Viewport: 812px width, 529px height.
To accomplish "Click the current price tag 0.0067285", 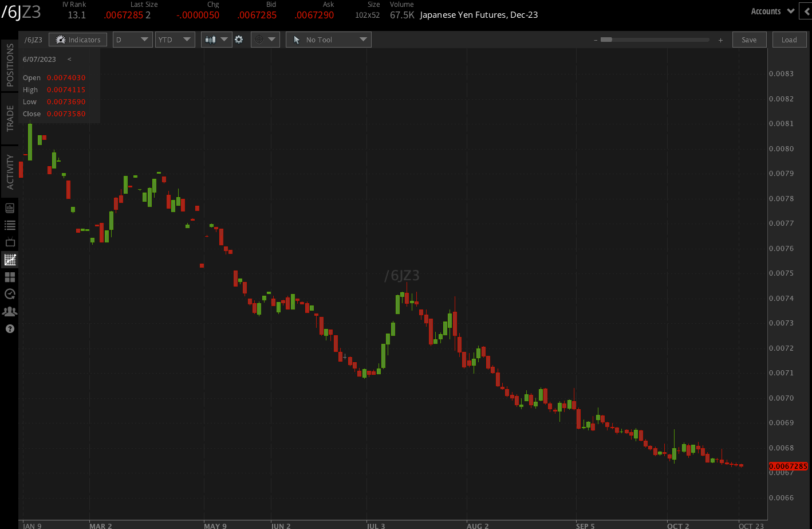I will coord(788,466).
